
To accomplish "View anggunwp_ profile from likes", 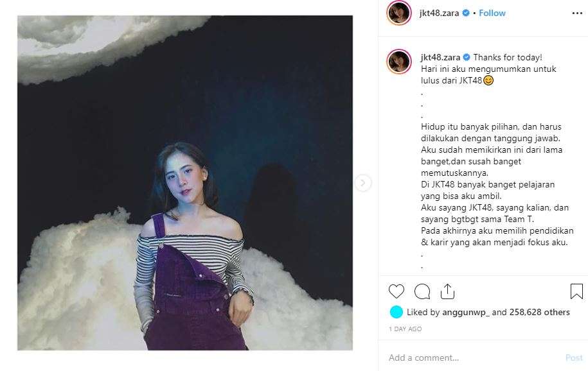I will (x=466, y=312).
